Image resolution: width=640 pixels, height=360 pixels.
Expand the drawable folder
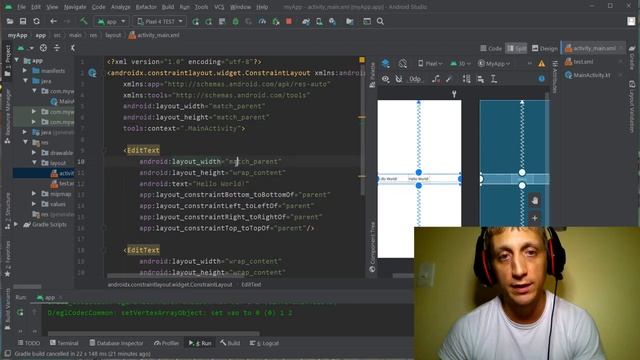tap(34, 153)
